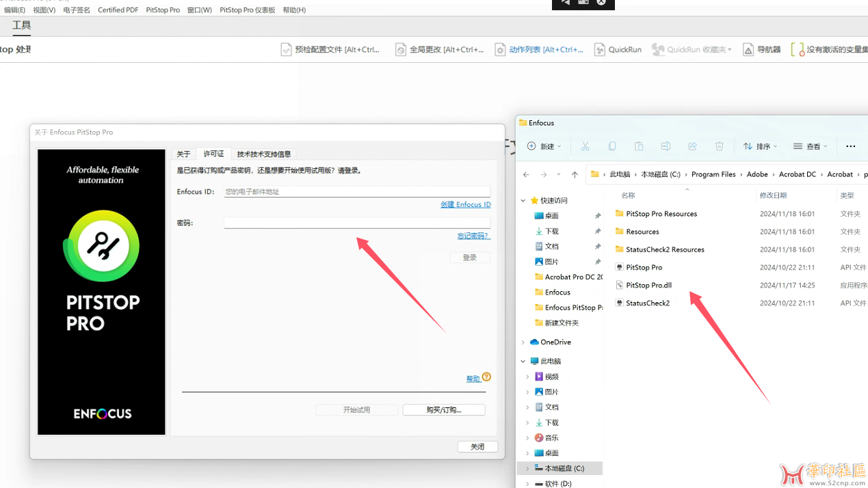Image resolution: width=868 pixels, height=488 pixels.
Task: Open the 电子签名 menu
Action: pyautogui.click(x=77, y=10)
